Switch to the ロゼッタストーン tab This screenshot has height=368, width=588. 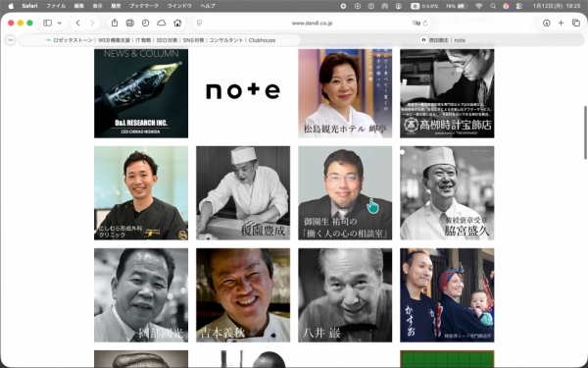[x=160, y=40]
